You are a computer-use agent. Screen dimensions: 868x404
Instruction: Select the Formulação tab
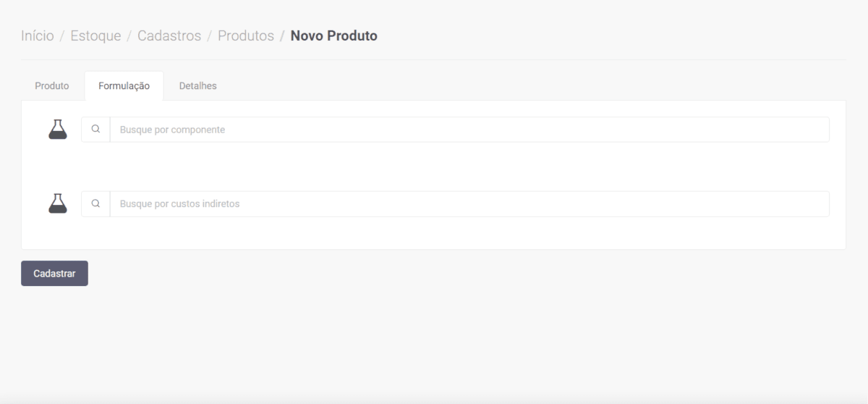(x=124, y=85)
